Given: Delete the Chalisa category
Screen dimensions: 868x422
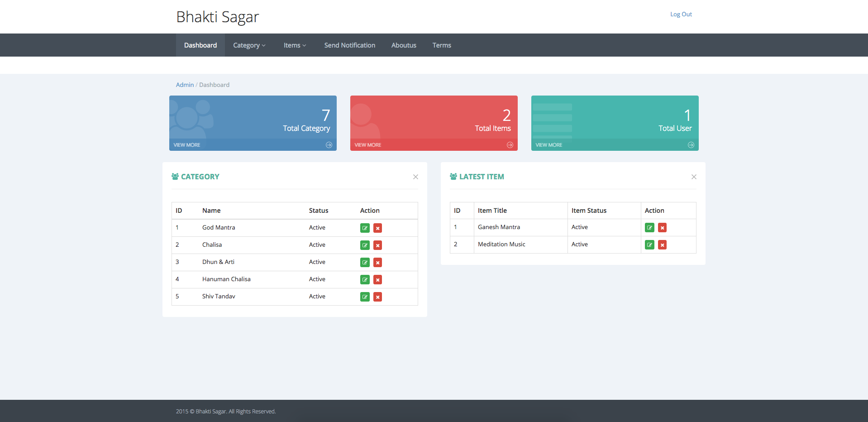Looking at the screenshot, I should click(377, 245).
